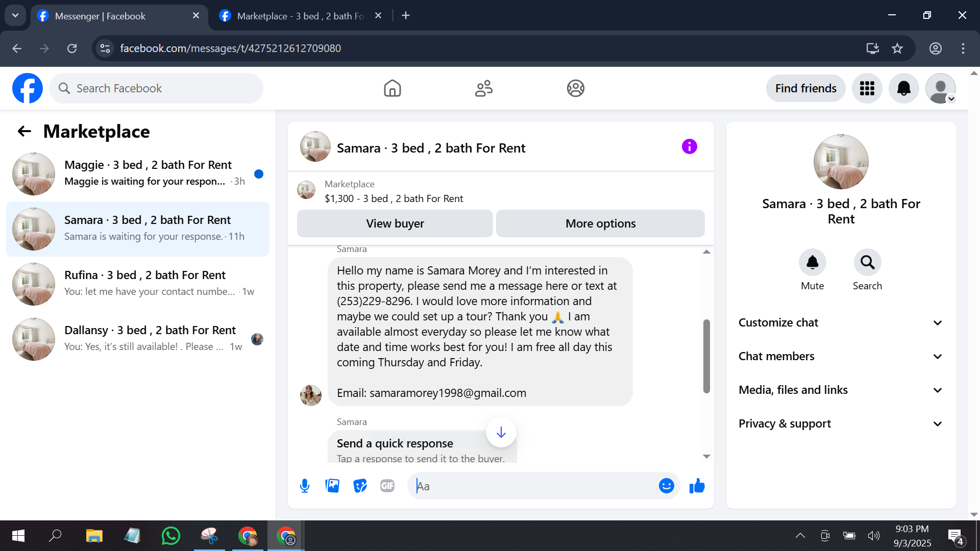Show hidden system tray icons
Viewport: 980px width, 551px height.
click(x=800, y=536)
